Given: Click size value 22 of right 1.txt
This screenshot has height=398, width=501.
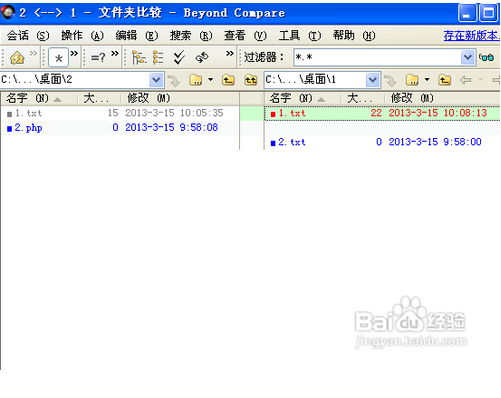Looking at the screenshot, I should click(376, 113).
